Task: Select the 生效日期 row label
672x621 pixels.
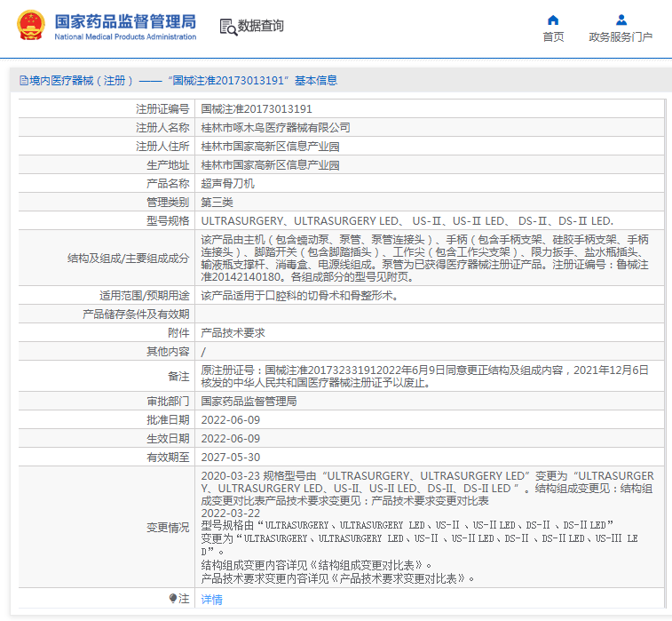Action: tap(168, 438)
